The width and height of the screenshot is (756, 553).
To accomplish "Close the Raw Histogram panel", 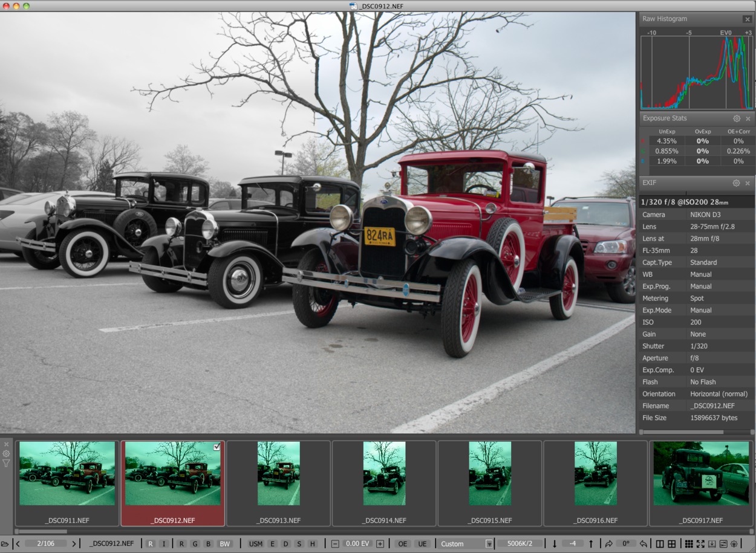I will click(748, 19).
